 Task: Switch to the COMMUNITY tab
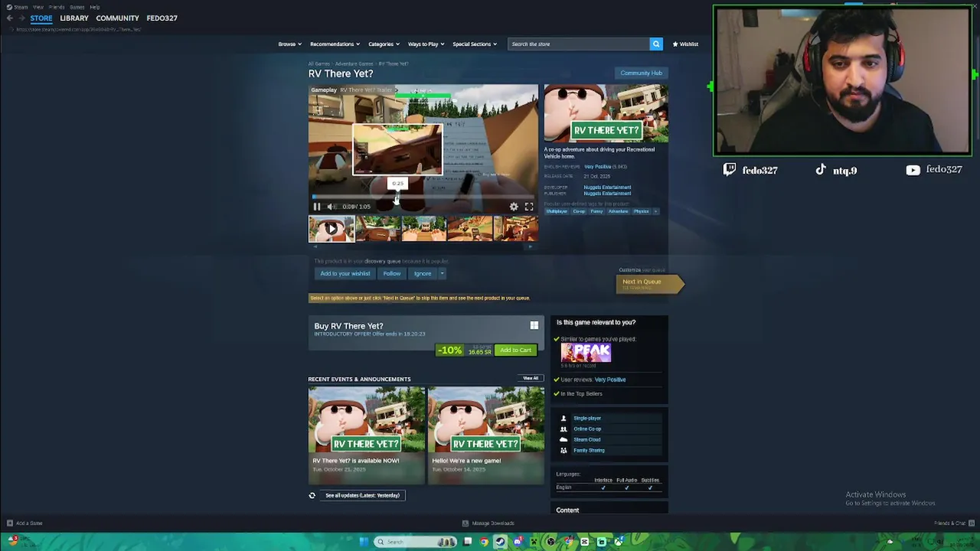118,18
